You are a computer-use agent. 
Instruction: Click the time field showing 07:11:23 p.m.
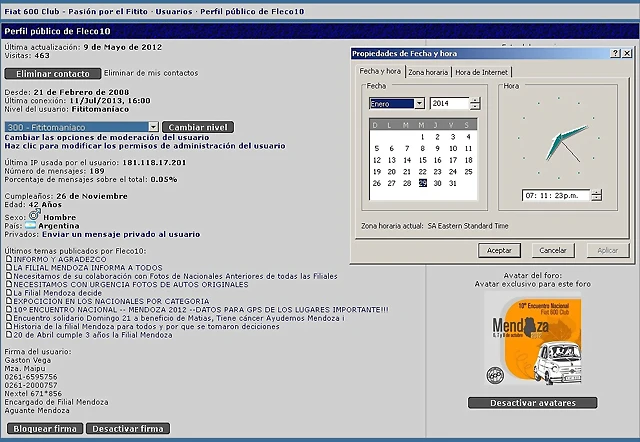coord(556,195)
